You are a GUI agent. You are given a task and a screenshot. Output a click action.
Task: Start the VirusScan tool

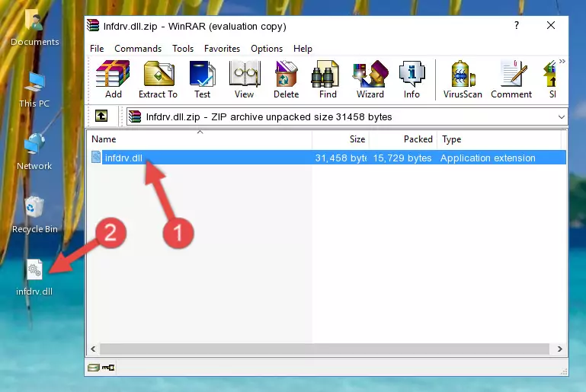(463, 79)
